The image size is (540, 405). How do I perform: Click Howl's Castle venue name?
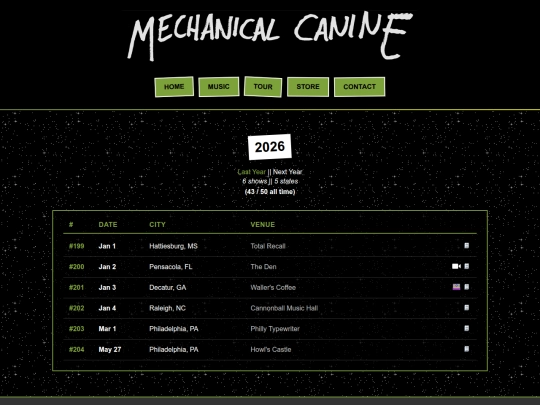(271, 349)
